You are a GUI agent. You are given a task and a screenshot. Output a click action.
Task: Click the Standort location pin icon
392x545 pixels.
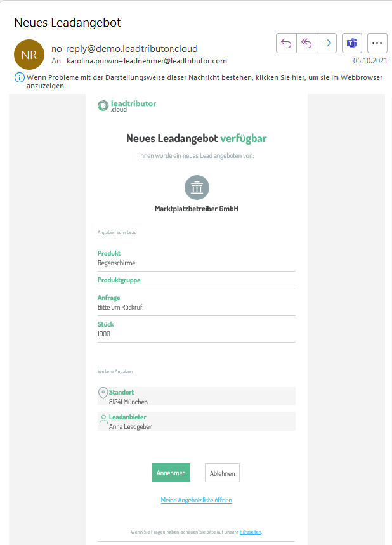(103, 393)
